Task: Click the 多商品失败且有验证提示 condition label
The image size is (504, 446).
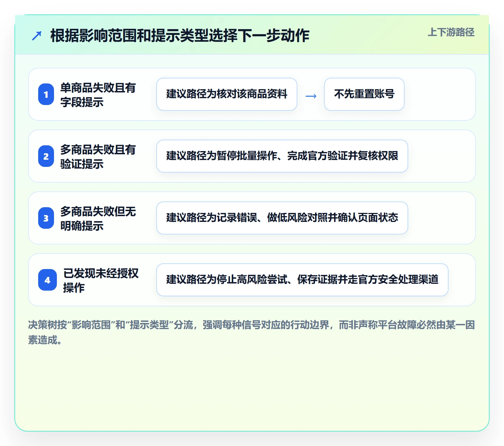Action: coord(98,156)
